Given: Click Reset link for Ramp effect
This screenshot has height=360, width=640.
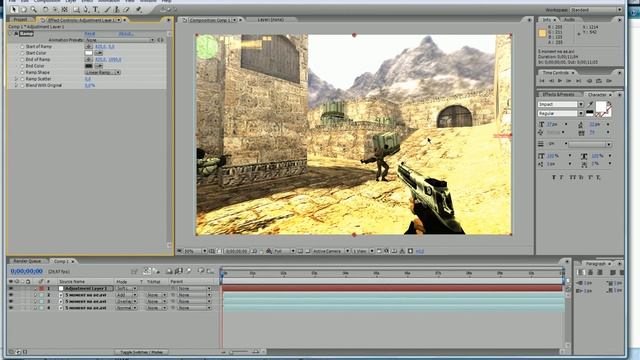Looking at the screenshot, I should (x=90, y=34).
